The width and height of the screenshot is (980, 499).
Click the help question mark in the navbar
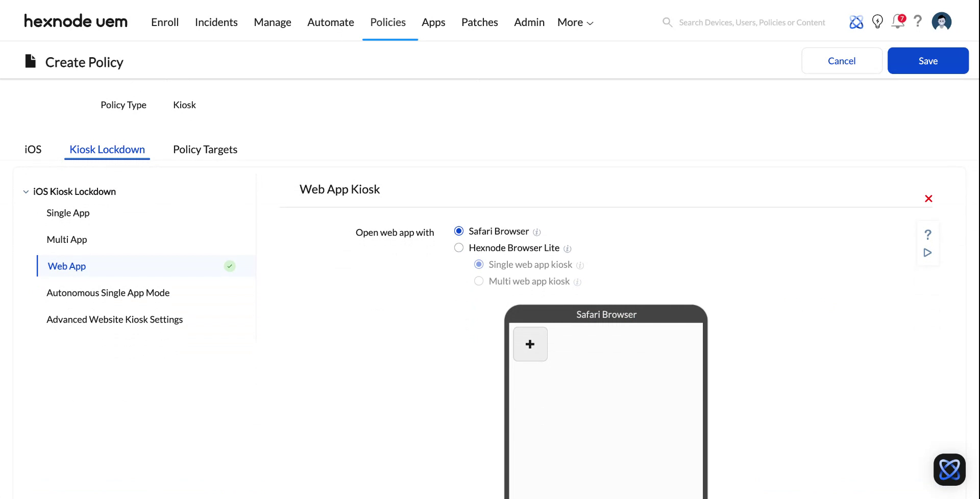[918, 21]
